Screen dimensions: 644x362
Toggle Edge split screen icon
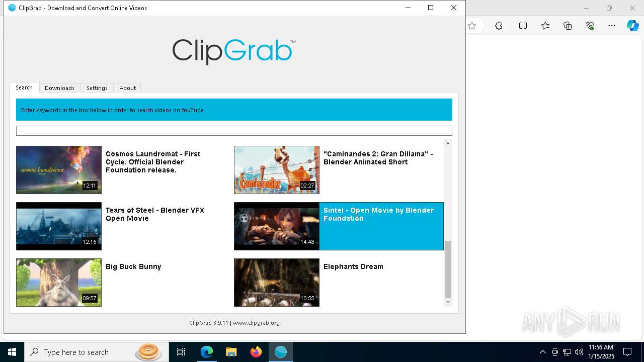pyautogui.click(x=523, y=26)
